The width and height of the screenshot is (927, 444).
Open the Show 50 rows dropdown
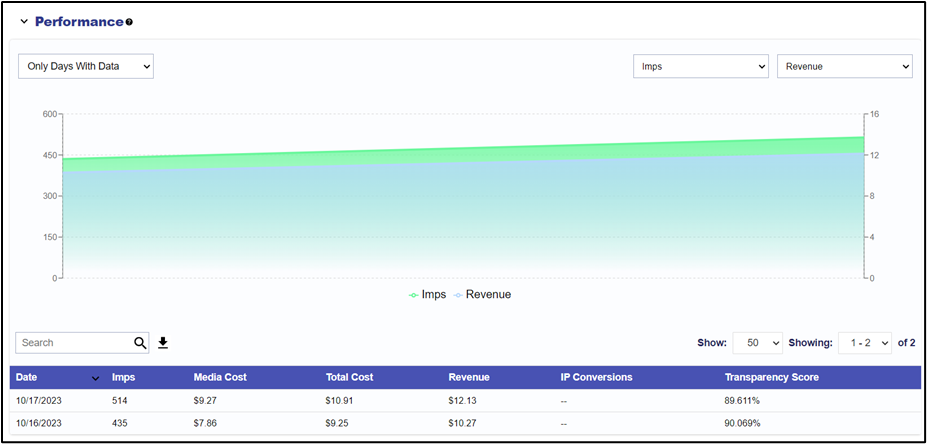(757, 343)
